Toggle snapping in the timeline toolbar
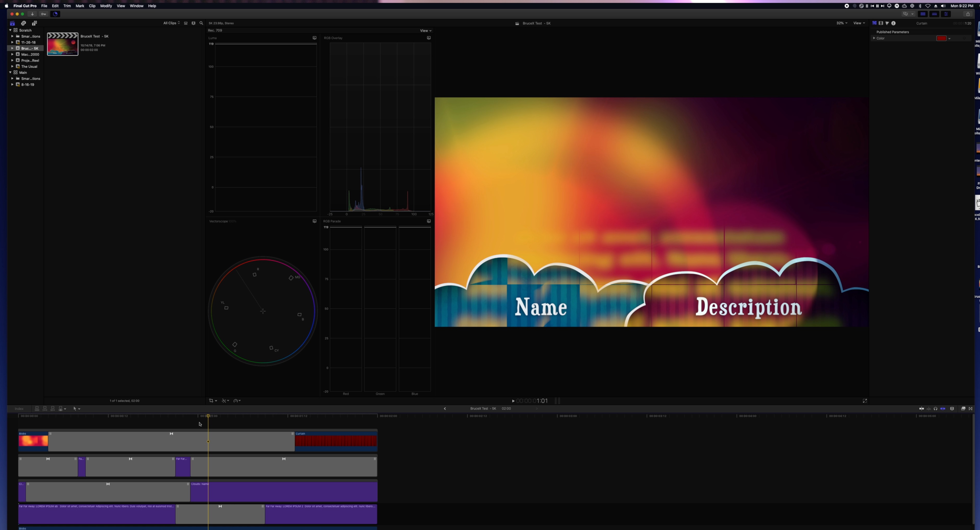The height and width of the screenshot is (530, 980). [971, 408]
